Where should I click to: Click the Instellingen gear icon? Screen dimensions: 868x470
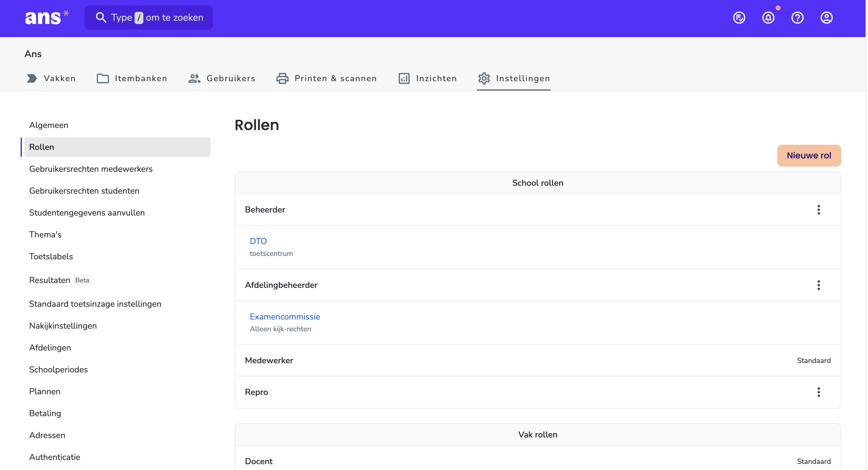coord(484,78)
